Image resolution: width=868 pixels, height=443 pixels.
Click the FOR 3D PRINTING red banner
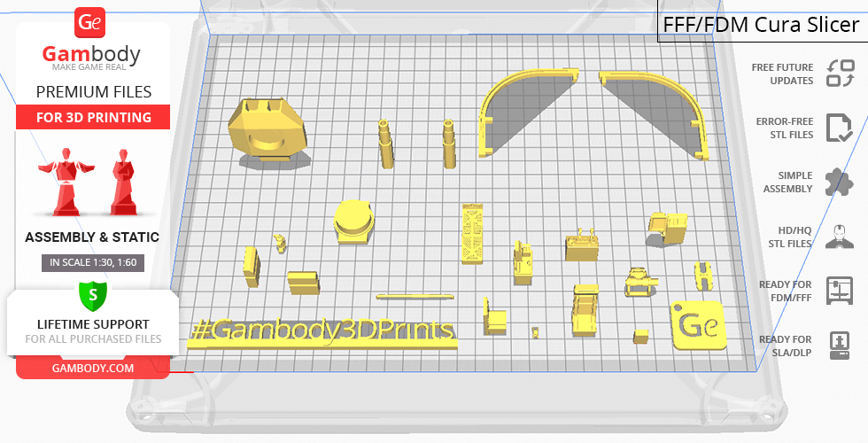tap(93, 117)
